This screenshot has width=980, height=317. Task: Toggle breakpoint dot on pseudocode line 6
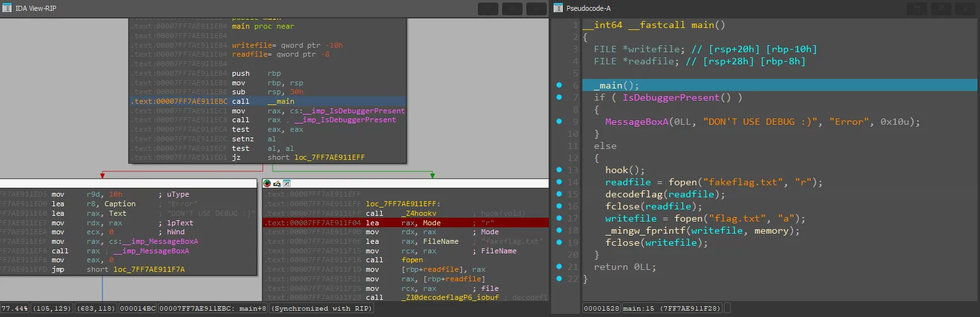[x=559, y=85]
